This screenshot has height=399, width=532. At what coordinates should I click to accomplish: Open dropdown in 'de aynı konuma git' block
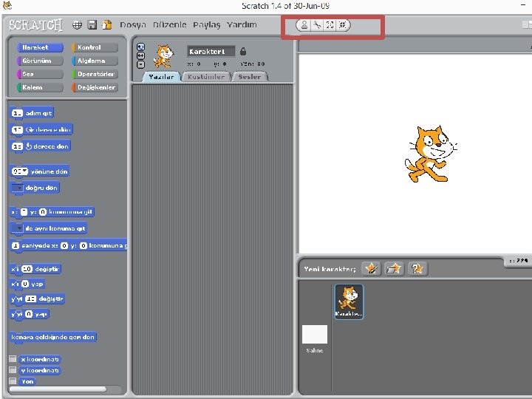click(17, 228)
